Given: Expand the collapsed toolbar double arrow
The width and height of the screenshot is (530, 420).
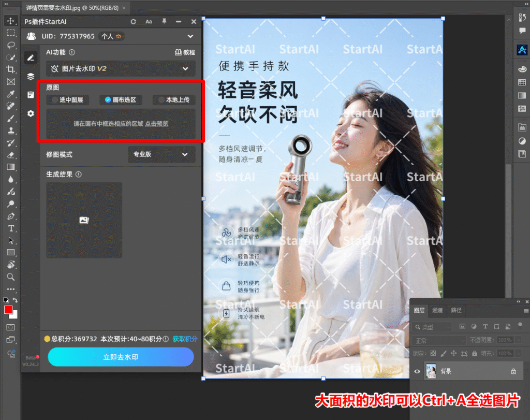Looking at the screenshot, I should click(6, 4).
